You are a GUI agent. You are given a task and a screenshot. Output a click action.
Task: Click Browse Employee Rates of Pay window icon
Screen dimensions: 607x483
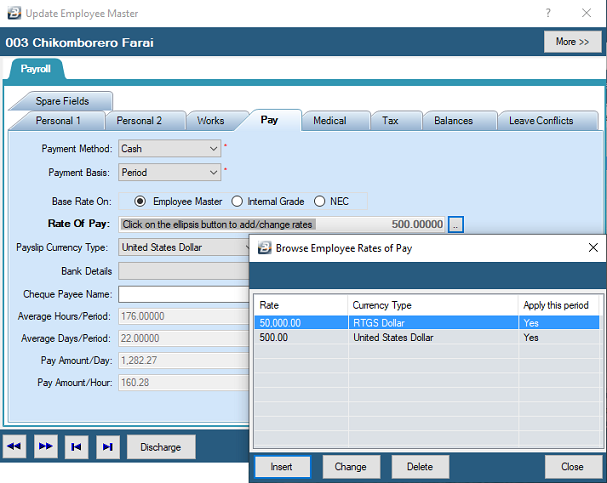tap(265, 248)
